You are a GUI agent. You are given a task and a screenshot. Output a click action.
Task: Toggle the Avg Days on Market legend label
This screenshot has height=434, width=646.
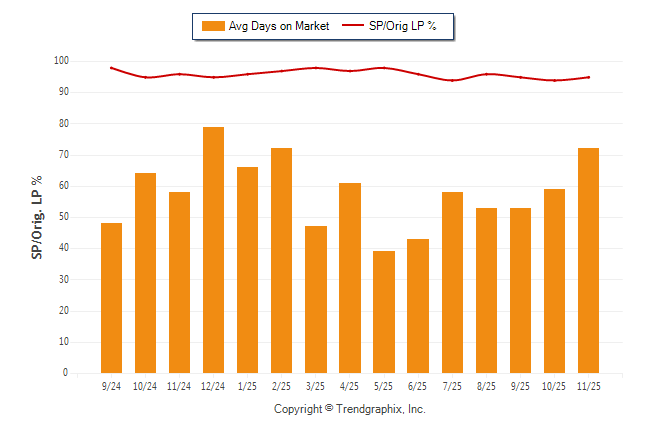pyautogui.click(x=277, y=26)
